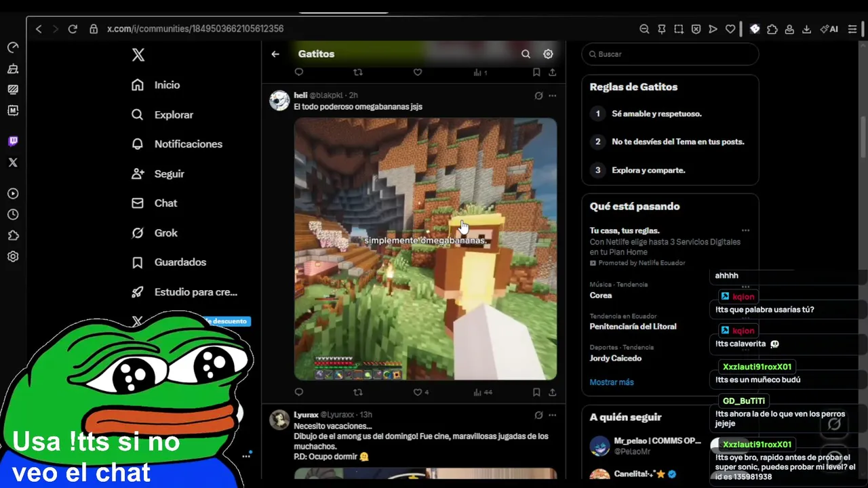Open the easy setup sliders menu icon
The image size is (868, 488).
pyautogui.click(x=853, y=29)
